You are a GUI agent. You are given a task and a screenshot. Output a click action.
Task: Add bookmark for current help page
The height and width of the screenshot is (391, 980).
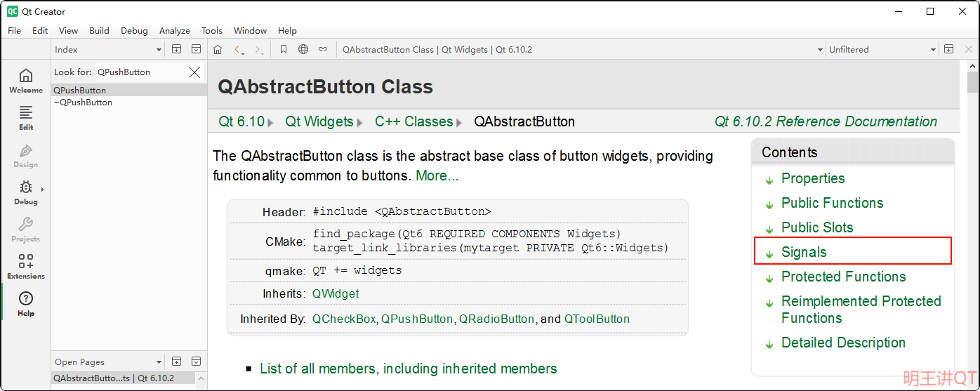pyautogui.click(x=284, y=49)
